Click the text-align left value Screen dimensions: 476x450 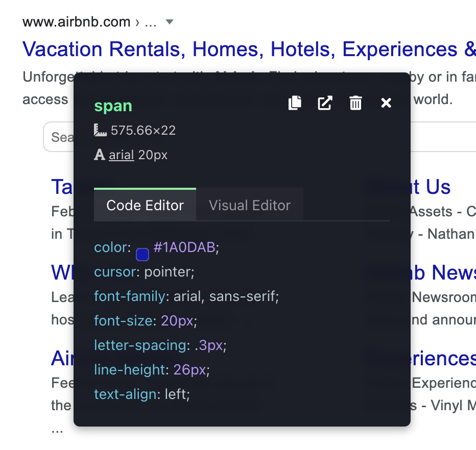175,394
